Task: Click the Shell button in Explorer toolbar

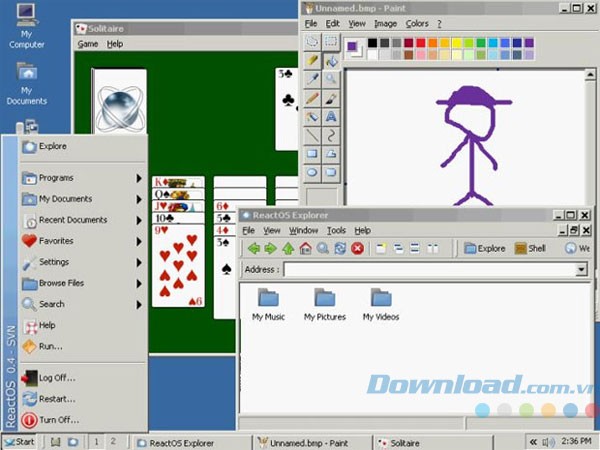Action: (x=530, y=248)
